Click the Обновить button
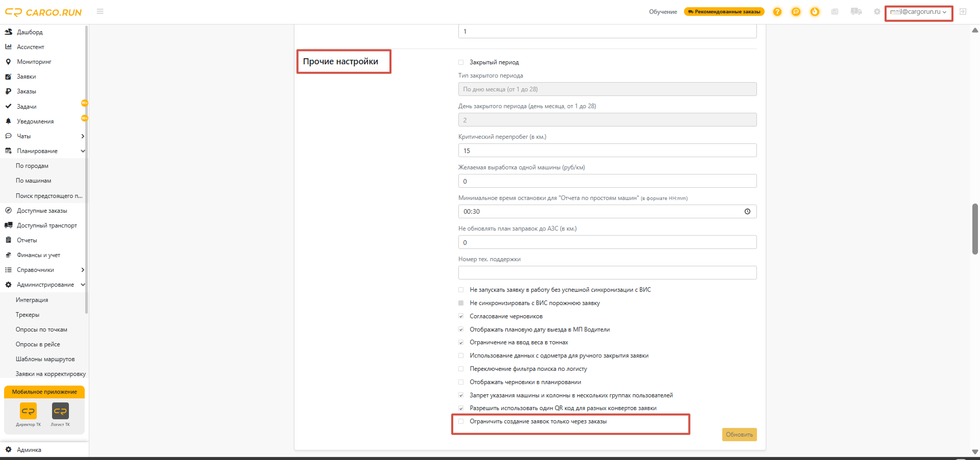 coord(739,435)
